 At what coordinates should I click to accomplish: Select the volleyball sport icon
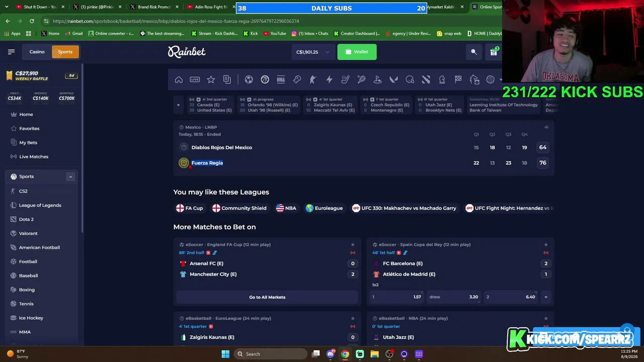click(490, 79)
